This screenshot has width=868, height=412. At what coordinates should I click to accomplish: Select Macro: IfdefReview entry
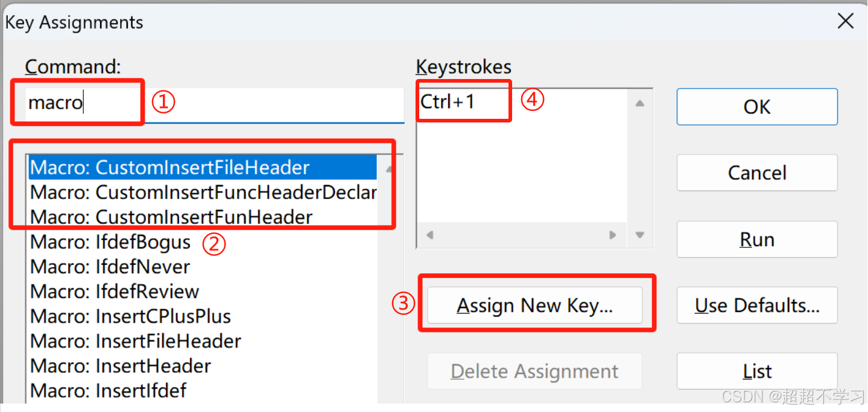(x=115, y=291)
